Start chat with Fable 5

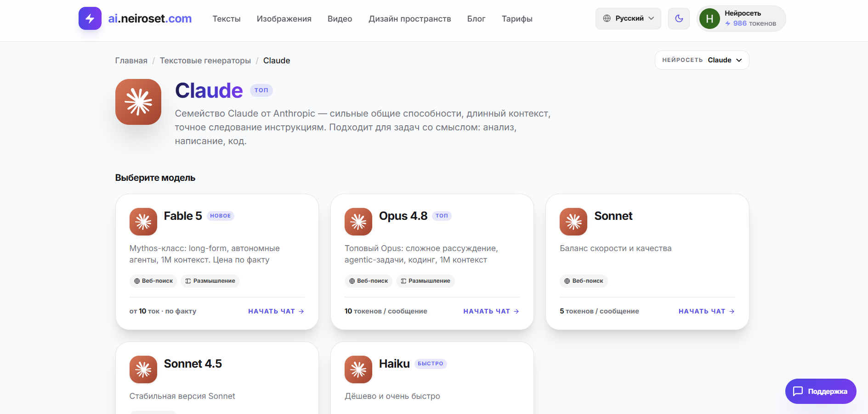276,311
